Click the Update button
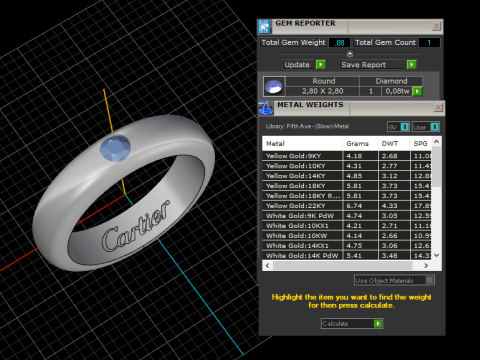480x360 pixels. tap(304, 64)
